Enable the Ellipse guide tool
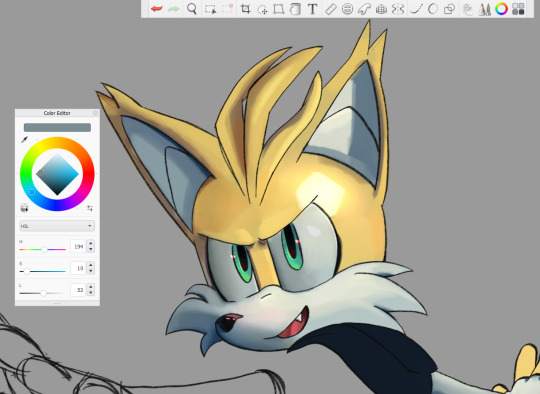The image size is (540, 394). click(x=347, y=9)
